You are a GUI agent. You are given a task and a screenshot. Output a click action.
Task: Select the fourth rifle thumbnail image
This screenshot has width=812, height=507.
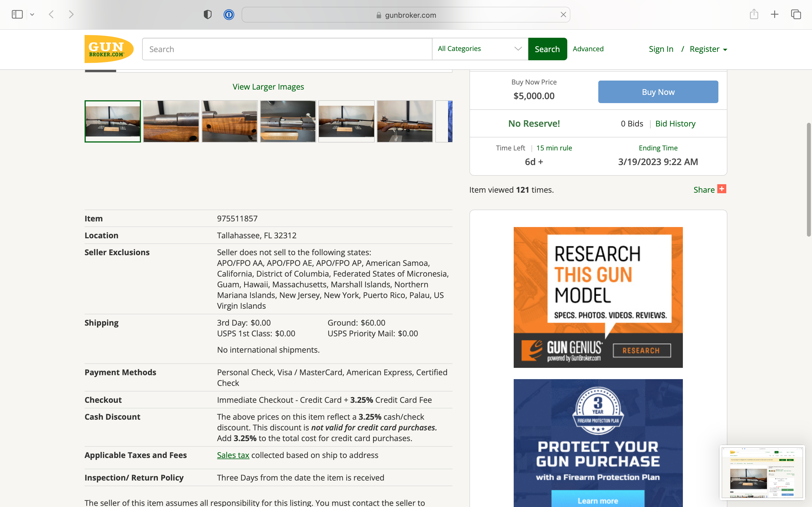(x=288, y=121)
